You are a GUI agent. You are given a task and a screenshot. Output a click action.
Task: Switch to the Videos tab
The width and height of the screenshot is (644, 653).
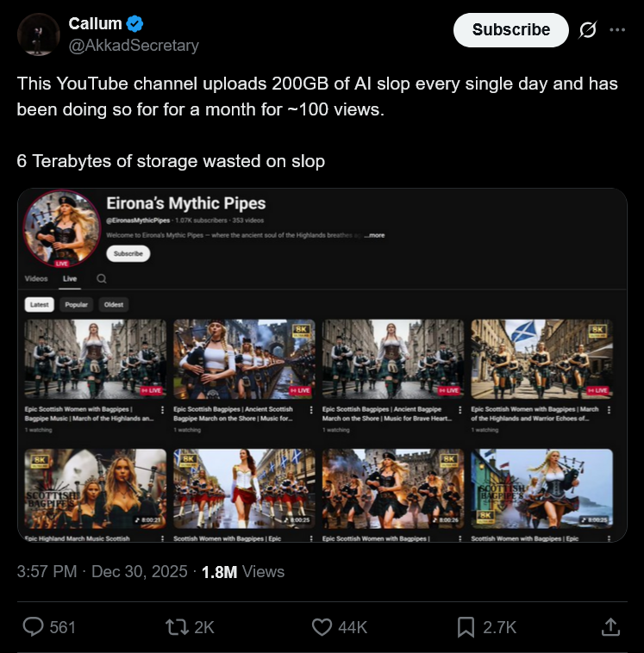[36, 278]
